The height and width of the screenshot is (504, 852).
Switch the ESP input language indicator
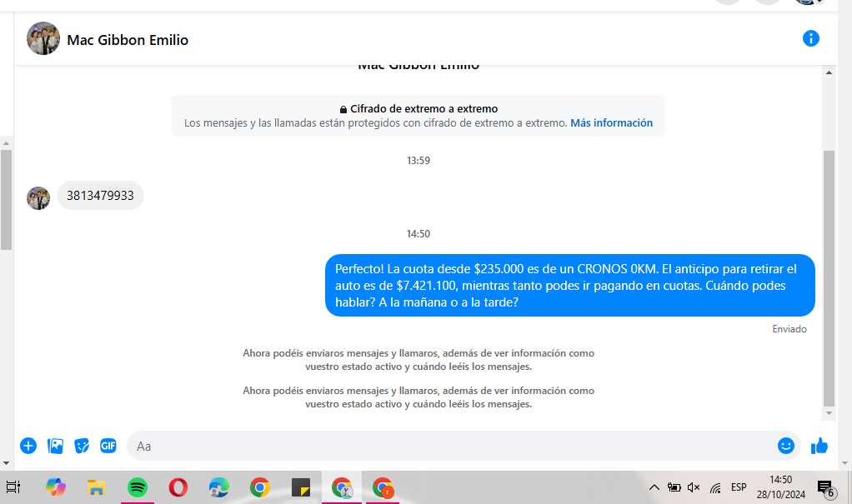click(x=739, y=487)
